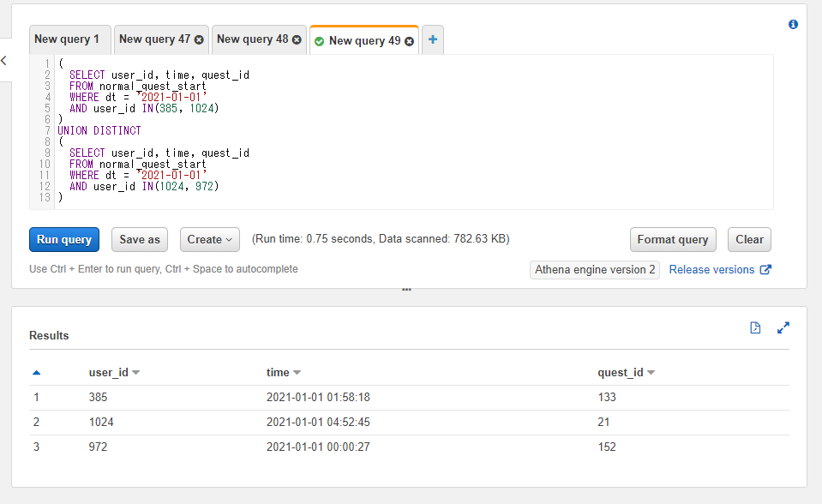Image resolution: width=822 pixels, height=504 pixels.
Task: Click quest_id value 21
Action: [x=604, y=423]
